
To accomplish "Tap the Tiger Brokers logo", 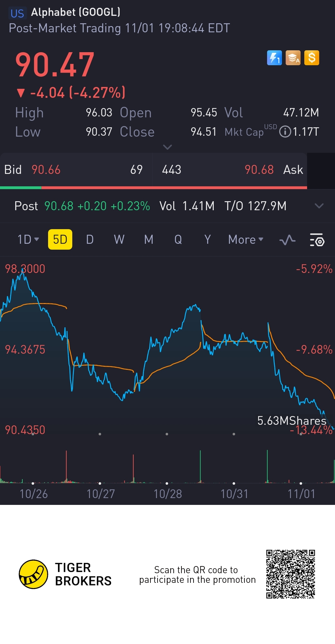I will (65, 574).
